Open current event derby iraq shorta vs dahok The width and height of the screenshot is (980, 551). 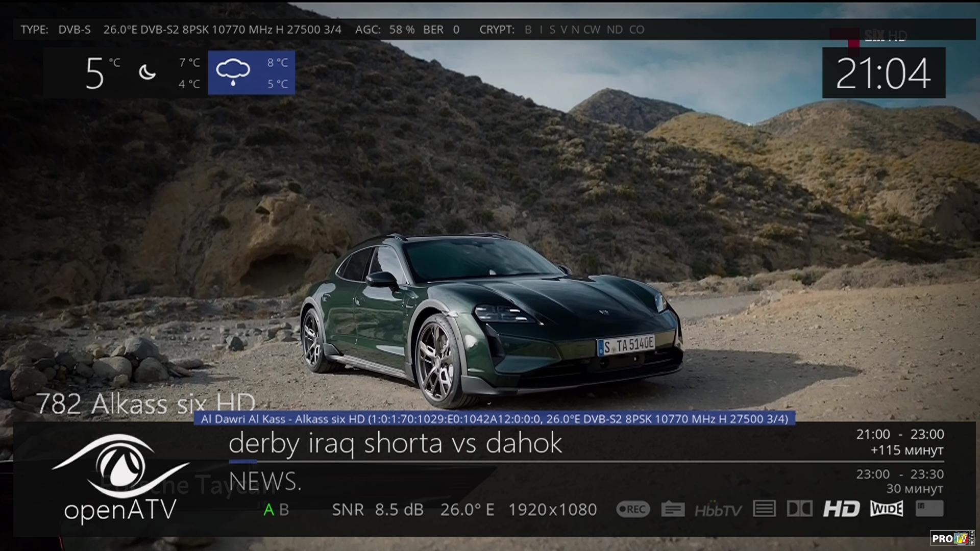point(395,442)
